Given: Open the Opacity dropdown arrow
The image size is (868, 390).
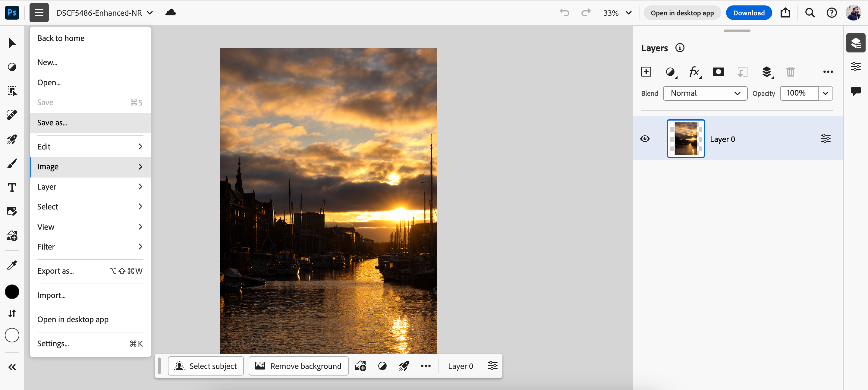Looking at the screenshot, I should pyautogui.click(x=825, y=93).
